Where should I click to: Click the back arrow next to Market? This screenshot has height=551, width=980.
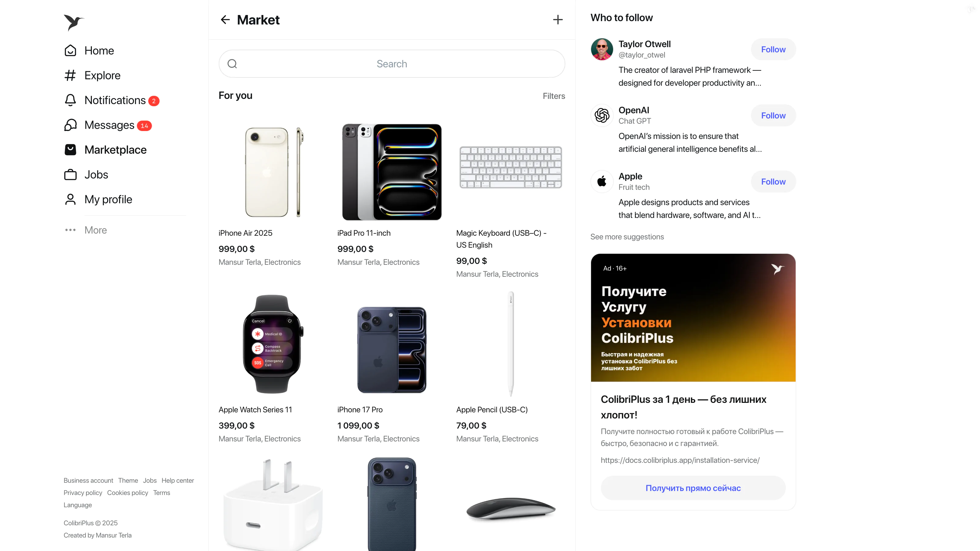tap(225, 20)
